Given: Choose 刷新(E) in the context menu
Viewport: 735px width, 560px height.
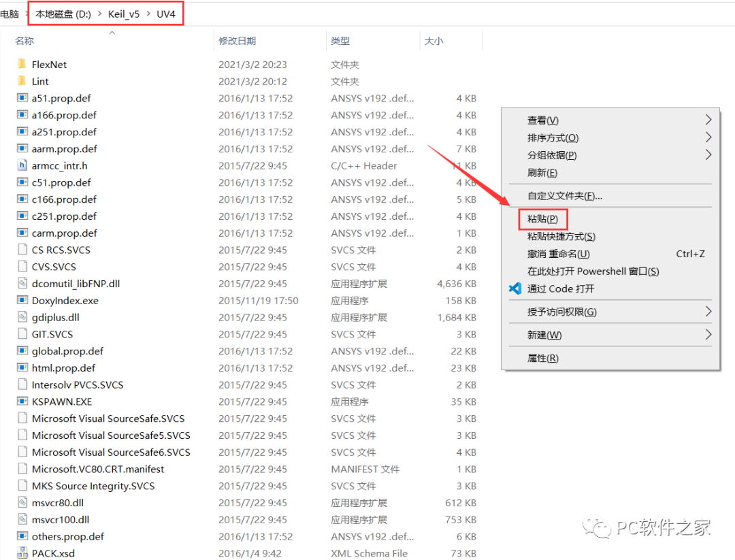Looking at the screenshot, I should click(x=542, y=173).
